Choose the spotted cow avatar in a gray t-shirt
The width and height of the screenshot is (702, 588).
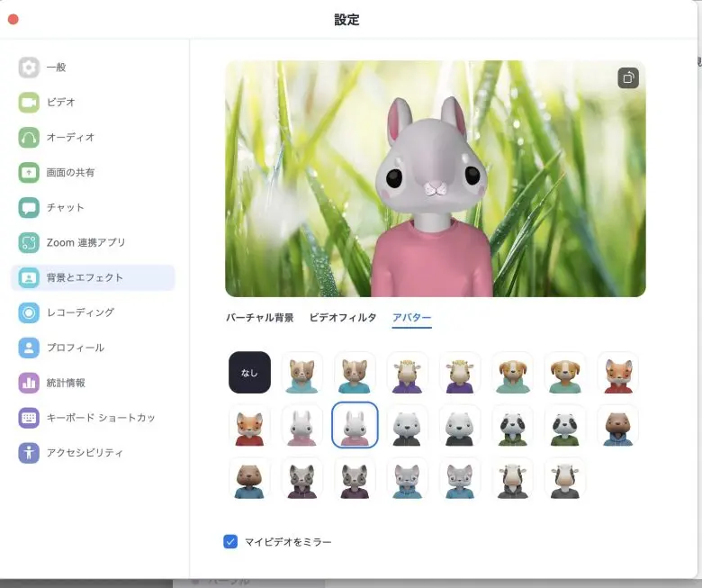pyautogui.click(x=565, y=478)
